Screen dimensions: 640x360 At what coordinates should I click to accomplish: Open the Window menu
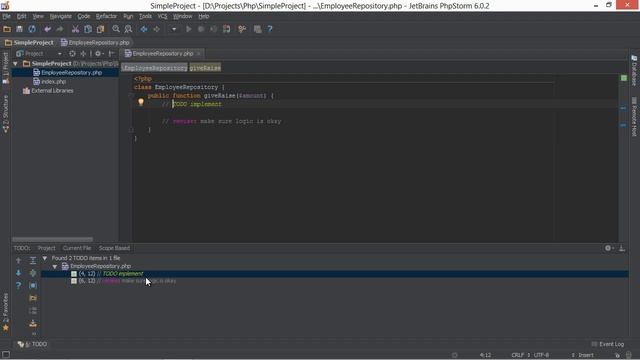182,16
